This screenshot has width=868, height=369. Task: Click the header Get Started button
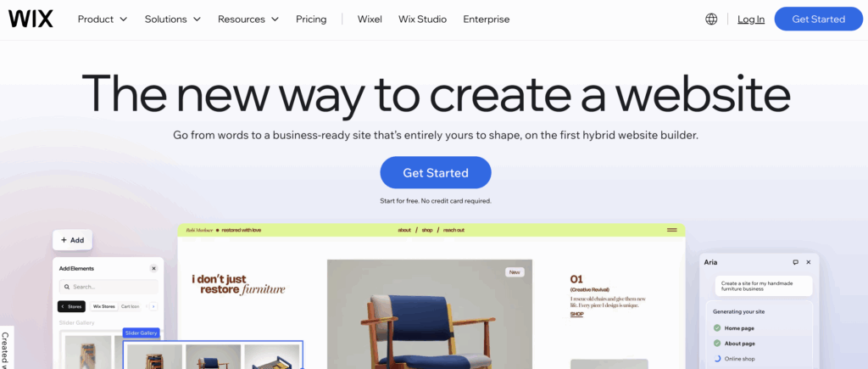(x=818, y=19)
